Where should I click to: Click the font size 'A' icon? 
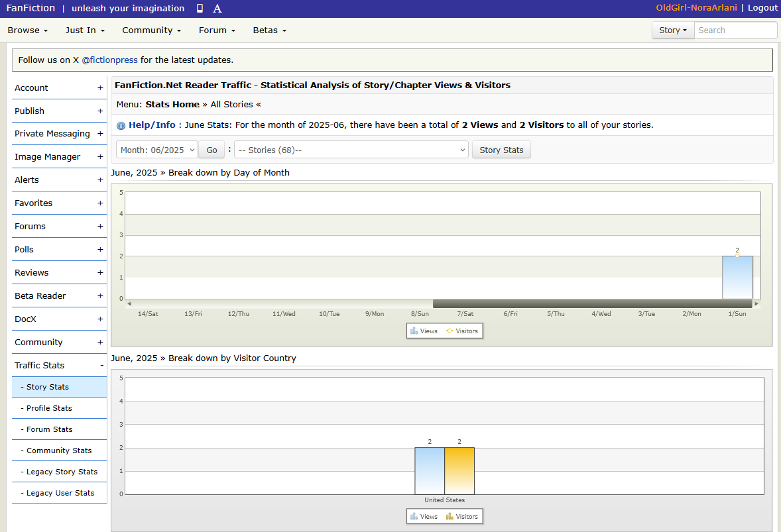pos(217,9)
